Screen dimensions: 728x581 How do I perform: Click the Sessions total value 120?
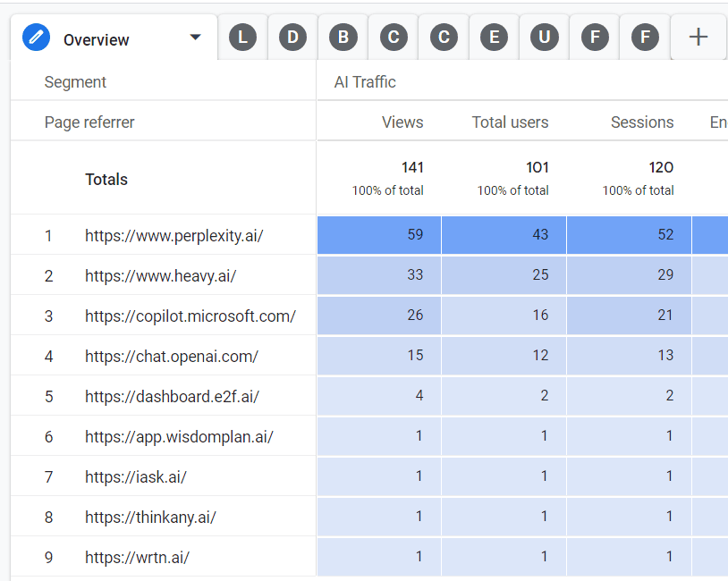[661, 167]
